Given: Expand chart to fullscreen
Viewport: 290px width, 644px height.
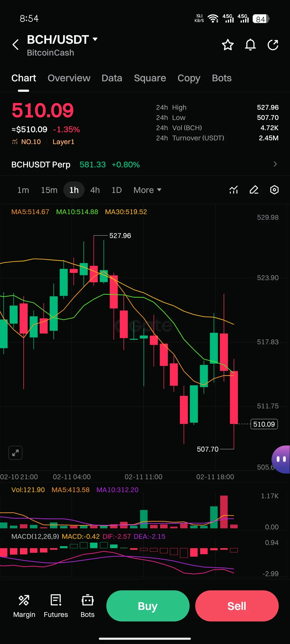Looking at the screenshot, I should click(15, 453).
